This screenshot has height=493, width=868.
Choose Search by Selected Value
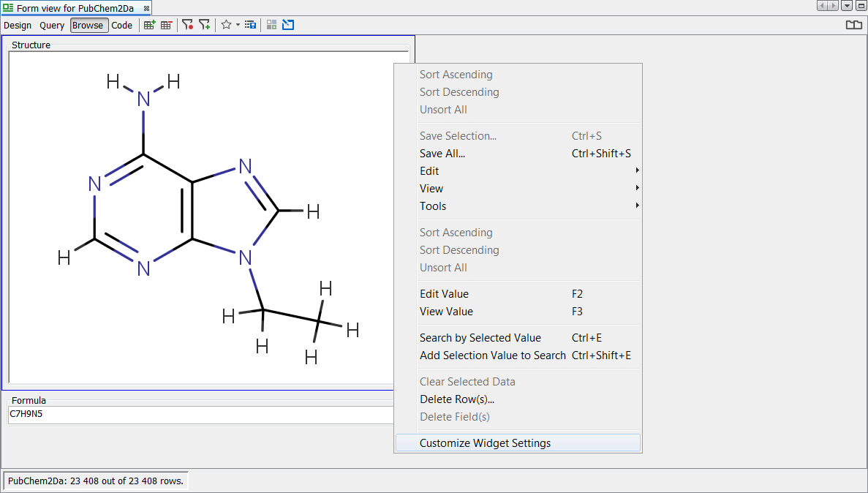(x=480, y=338)
